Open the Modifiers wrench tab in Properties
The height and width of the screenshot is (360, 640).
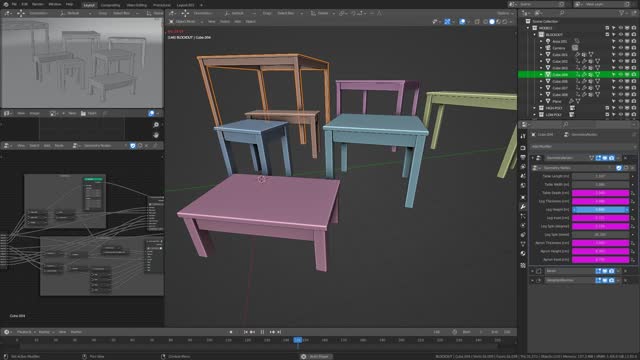coord(523,207)
